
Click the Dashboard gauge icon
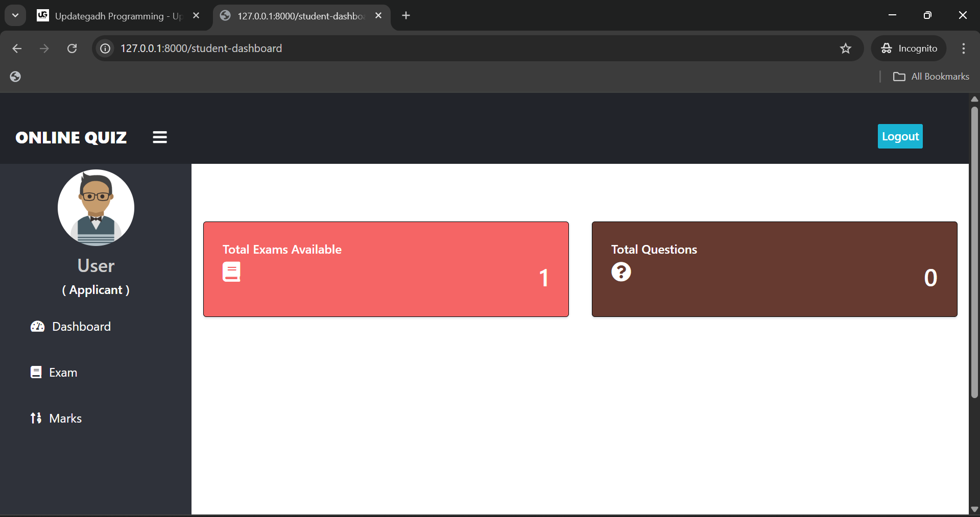(x=38, y=327)
